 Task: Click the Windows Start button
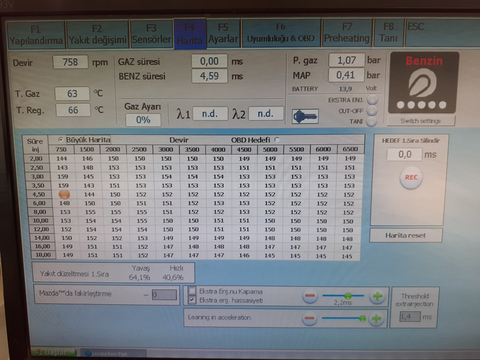(54, 352)
